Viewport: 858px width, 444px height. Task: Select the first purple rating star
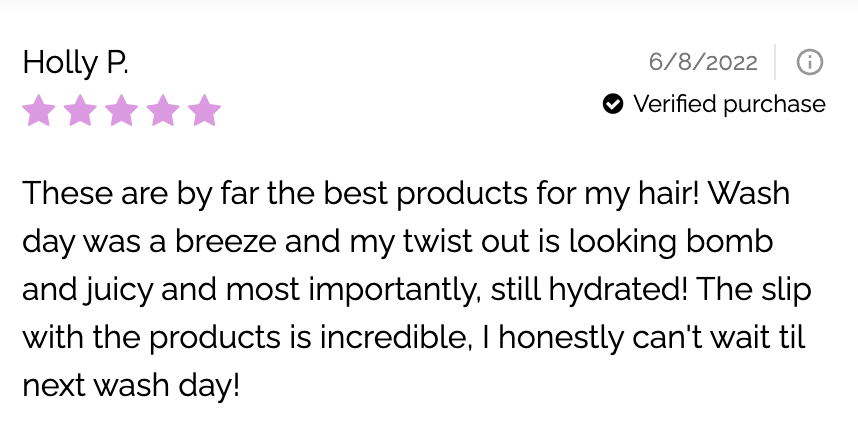coord(39,110)
